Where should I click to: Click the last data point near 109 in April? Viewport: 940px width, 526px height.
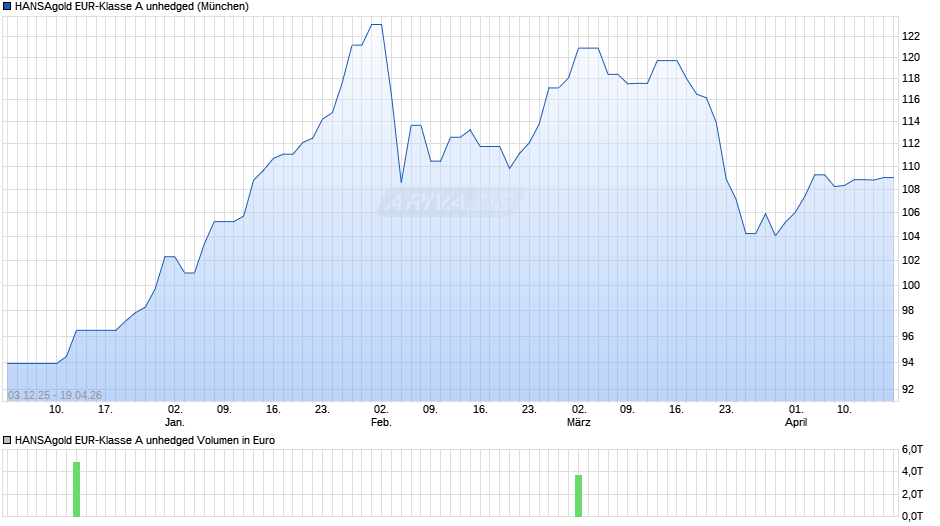tap(893, 178)
